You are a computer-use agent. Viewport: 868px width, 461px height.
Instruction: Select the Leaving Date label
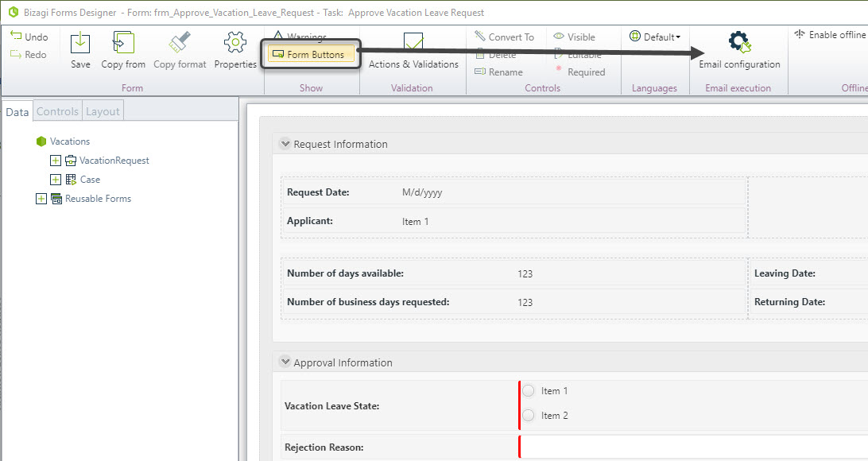[785, 273]
